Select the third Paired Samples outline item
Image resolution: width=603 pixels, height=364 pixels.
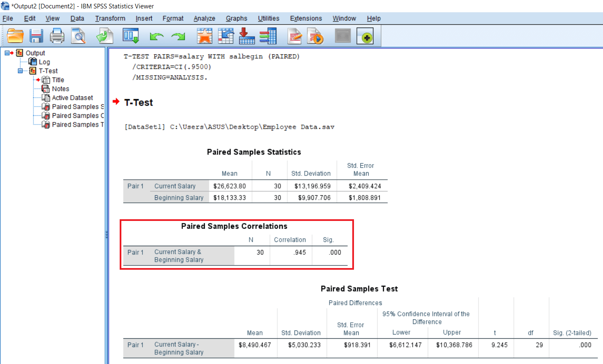[x=78, y=125]
